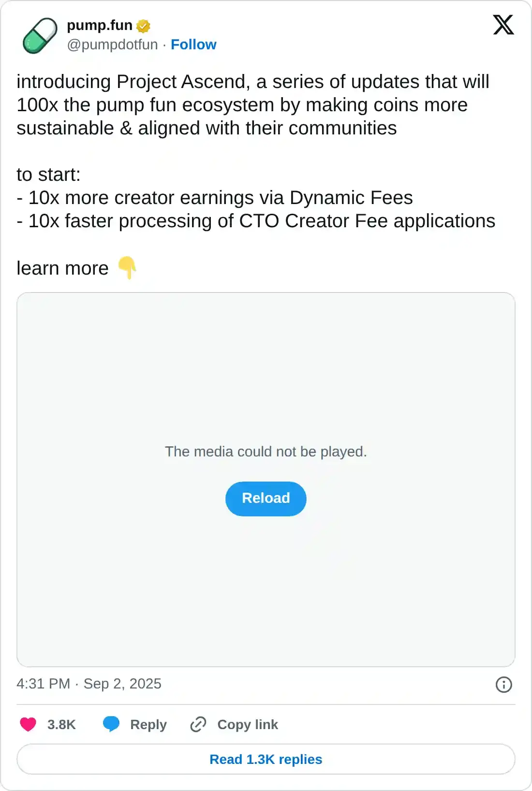This screenshot has width=532, height=791.
Task: Click the 3.8K likes count
Action: click(61, 724)
